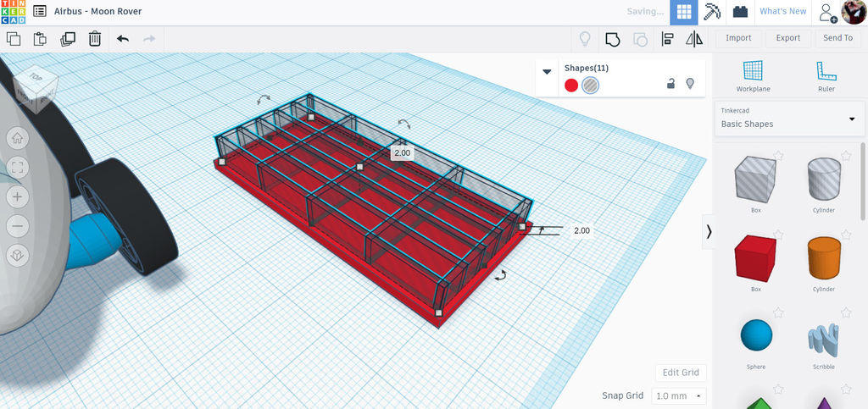Open the Basic Shapes category dropdown
Viewport: 868px width, 409px height.
click(x=790, y=119)
